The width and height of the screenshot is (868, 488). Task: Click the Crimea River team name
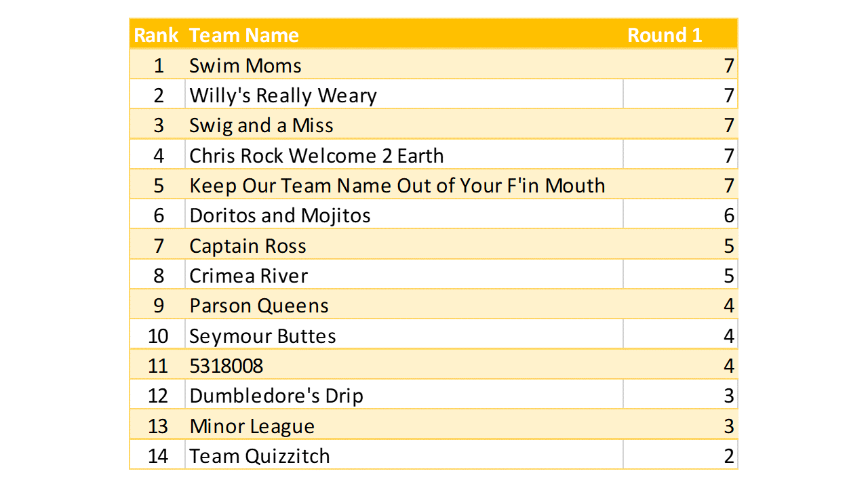[x=248, y=276]
